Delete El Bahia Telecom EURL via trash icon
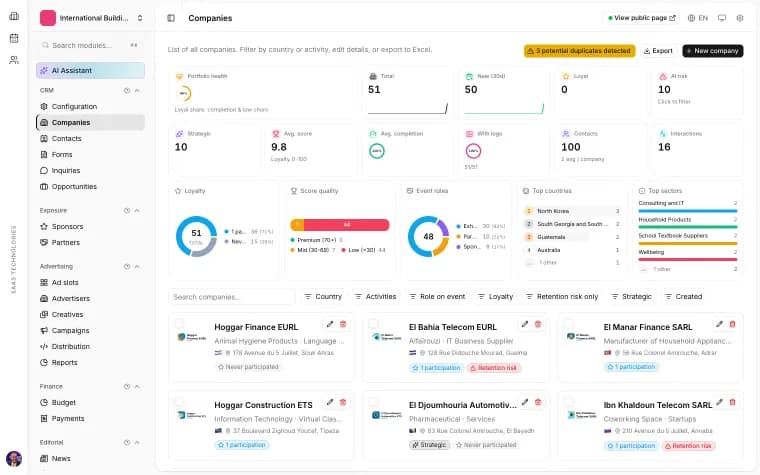Screen dimensions: 760x475 538,324
